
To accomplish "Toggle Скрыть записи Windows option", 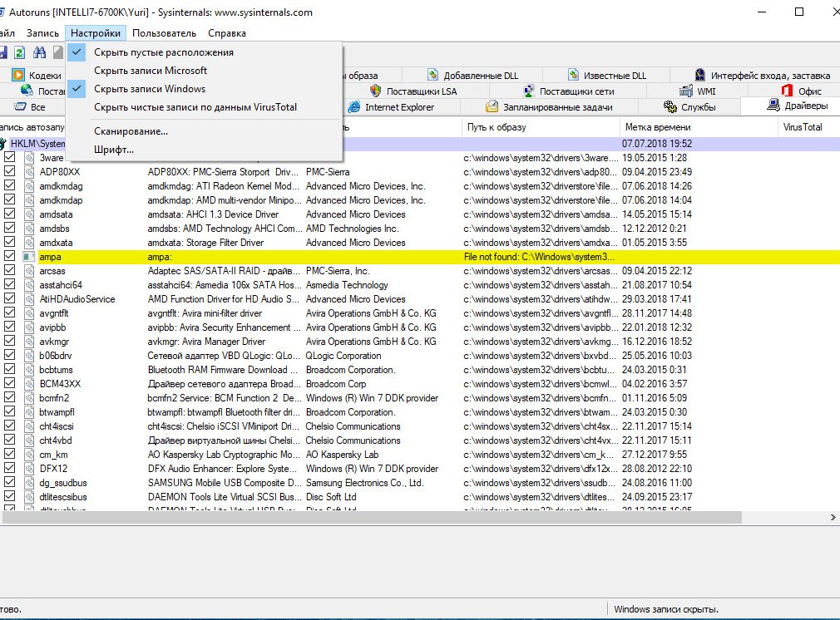I will coord(204,89).
